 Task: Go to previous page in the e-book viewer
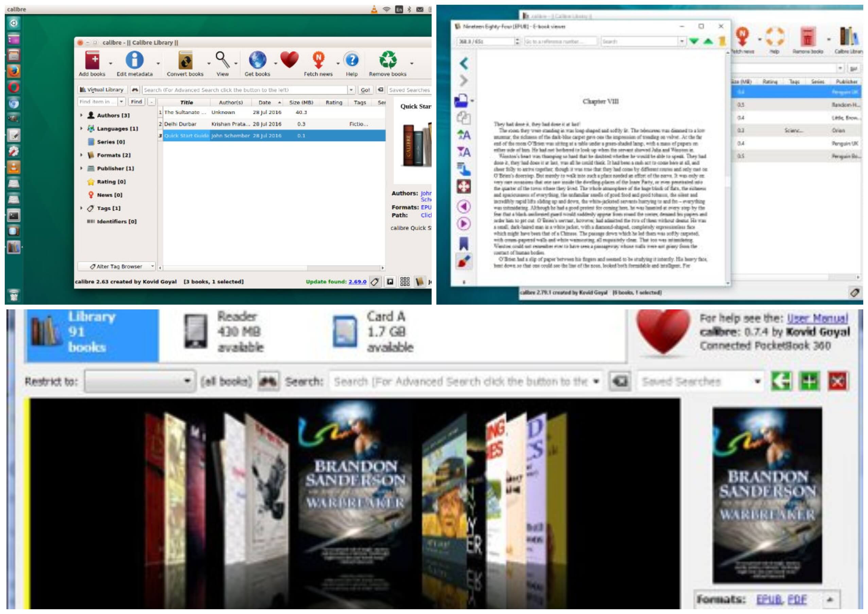pyautogui.click(x=464, y=206)
